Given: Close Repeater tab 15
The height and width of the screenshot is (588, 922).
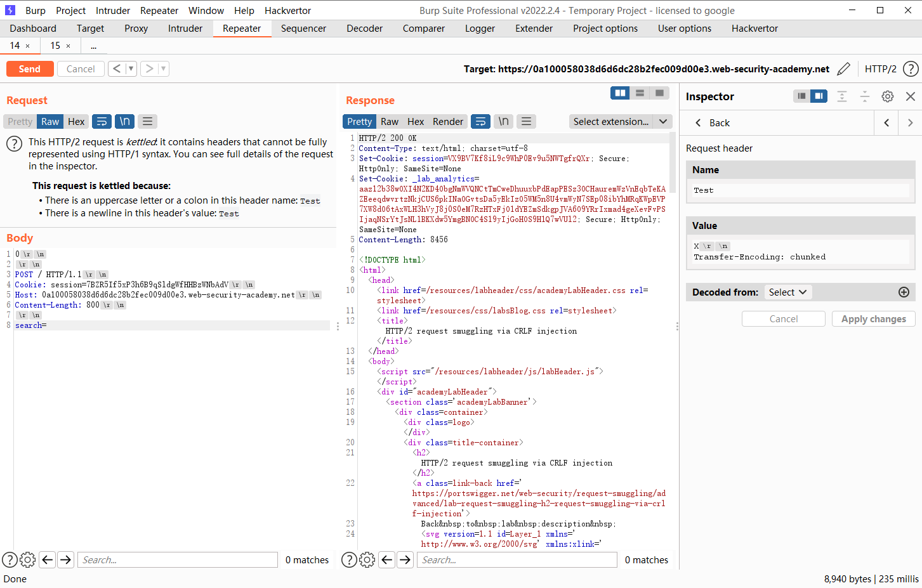Looking at the screenshot, I should point(68,46).
